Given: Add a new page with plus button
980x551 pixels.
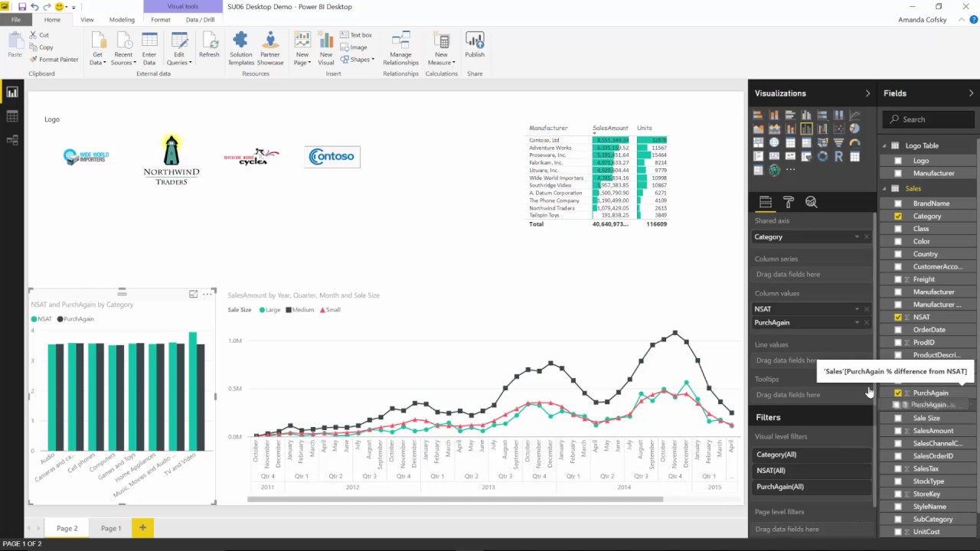Looking at the screenshot, I should [x=142, y=528].
